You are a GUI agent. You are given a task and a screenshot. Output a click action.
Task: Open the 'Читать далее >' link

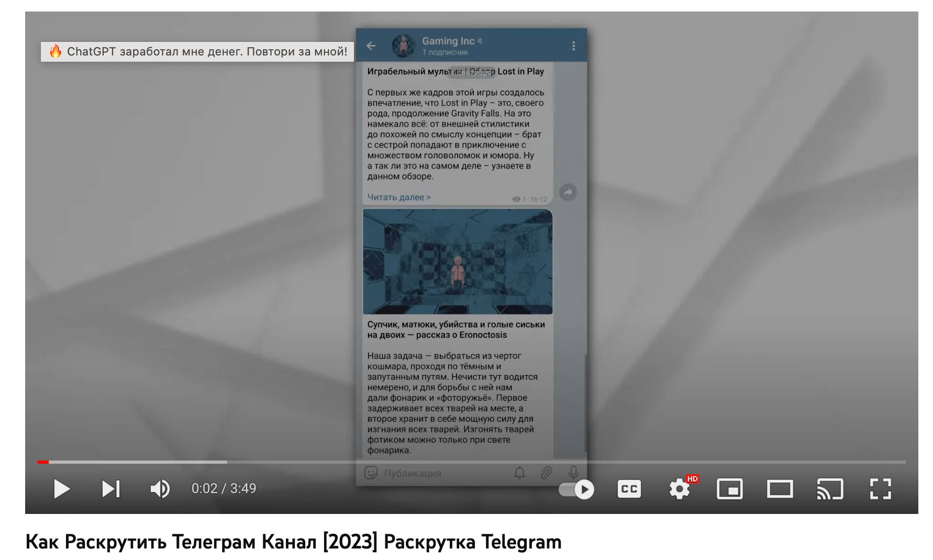click(399, 197)
